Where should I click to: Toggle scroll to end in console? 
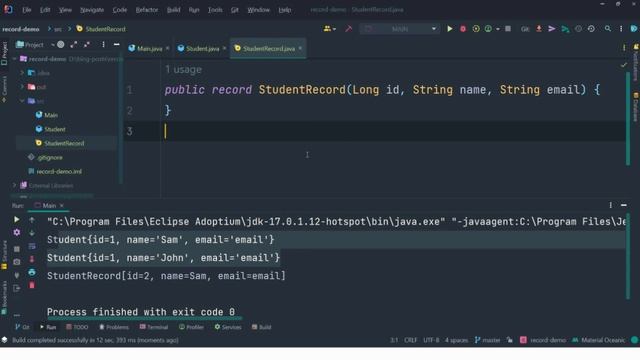[x=32, y=259]
